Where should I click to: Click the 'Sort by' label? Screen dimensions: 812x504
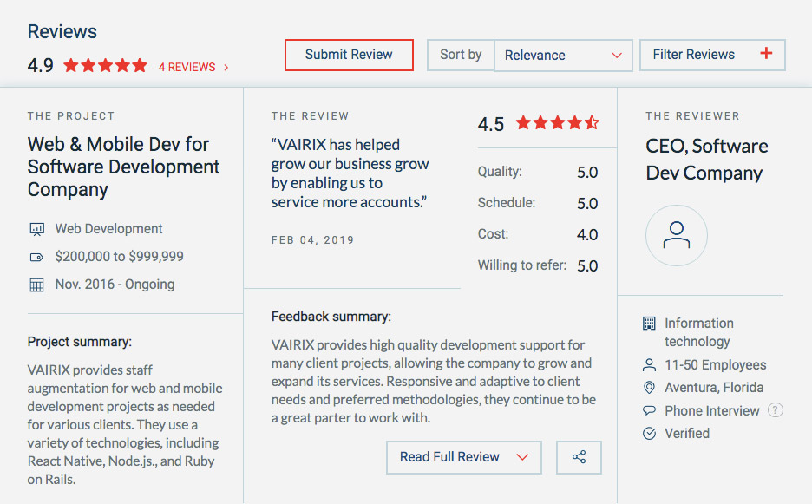461,55
